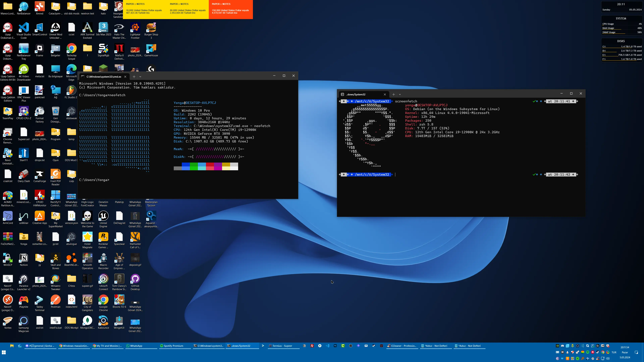
Task: Select the Dairy Dash desktop icon
Action: coord(24,176)
